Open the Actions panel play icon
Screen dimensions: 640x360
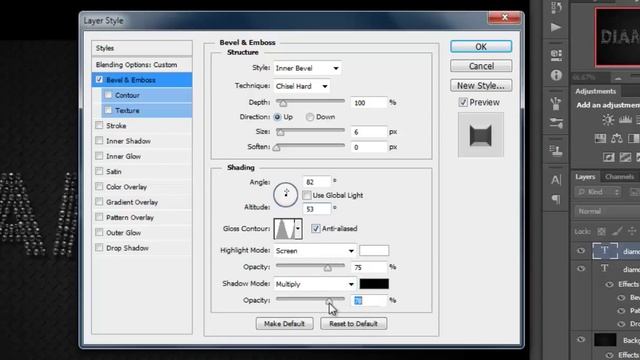(556, 27)
